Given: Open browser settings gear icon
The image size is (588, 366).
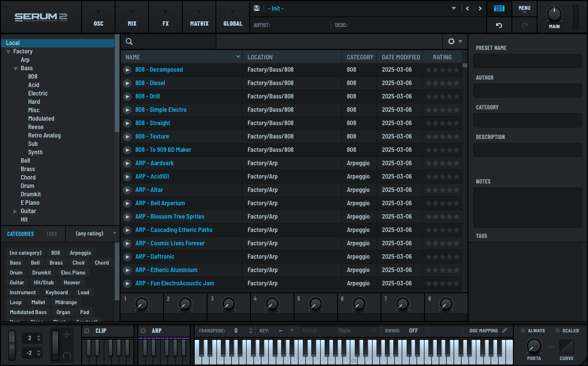Looking at the screenshot, I should tap(452, 41).
